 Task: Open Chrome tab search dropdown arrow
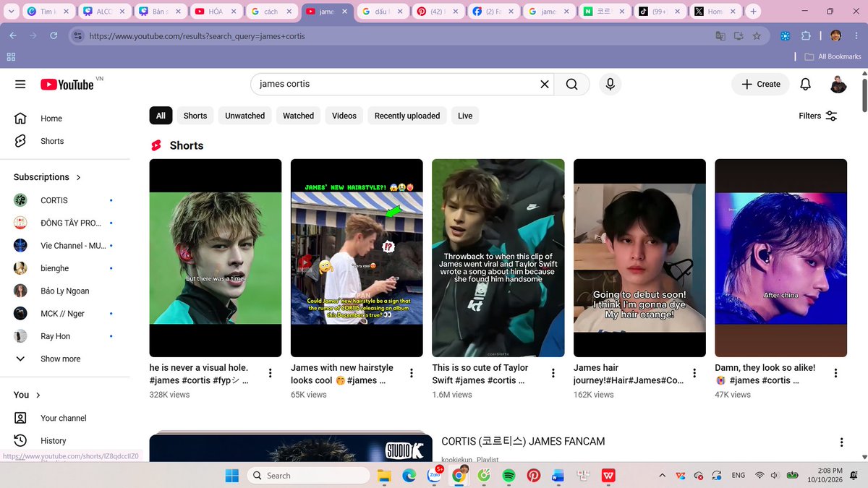pos(10,12)
